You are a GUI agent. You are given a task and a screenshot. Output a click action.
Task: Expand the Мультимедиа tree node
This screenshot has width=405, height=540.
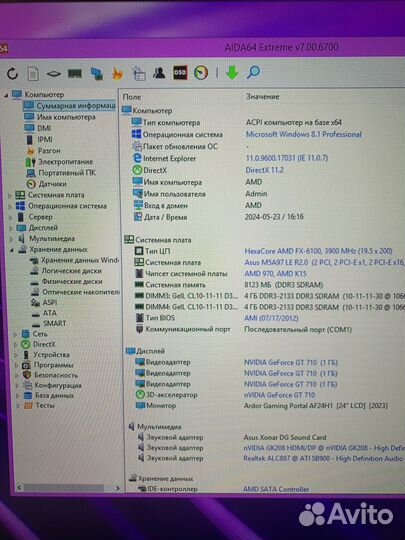click(11, 239)
